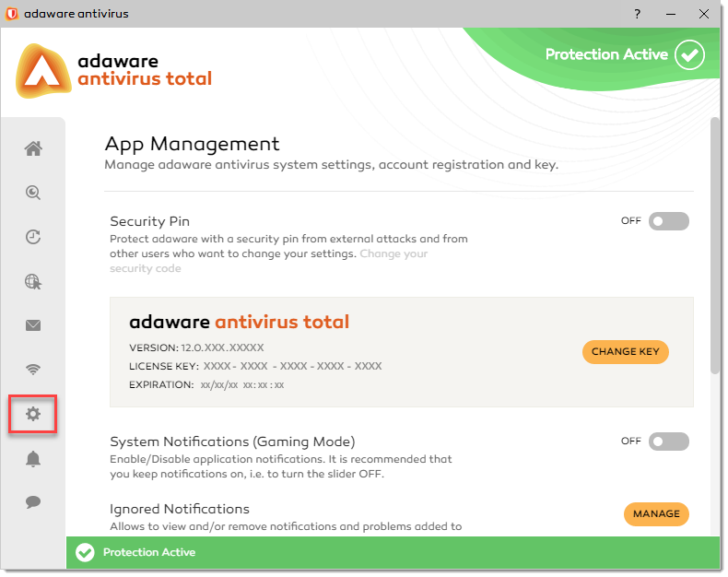Image resolution: width=728 pixels, height=577 pixels.
Task: Click the EXPIRATION date text
Action: (241, 385)
